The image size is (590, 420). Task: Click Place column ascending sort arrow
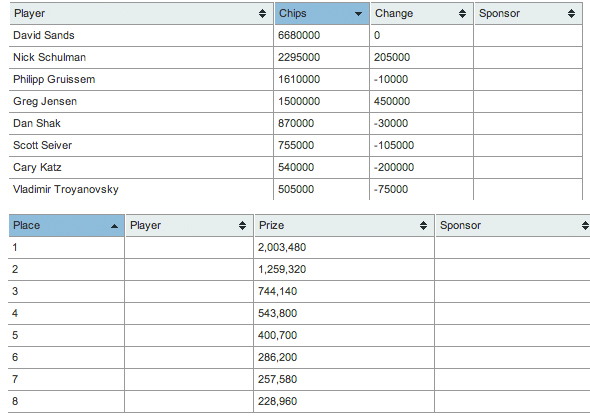(114, 226)
